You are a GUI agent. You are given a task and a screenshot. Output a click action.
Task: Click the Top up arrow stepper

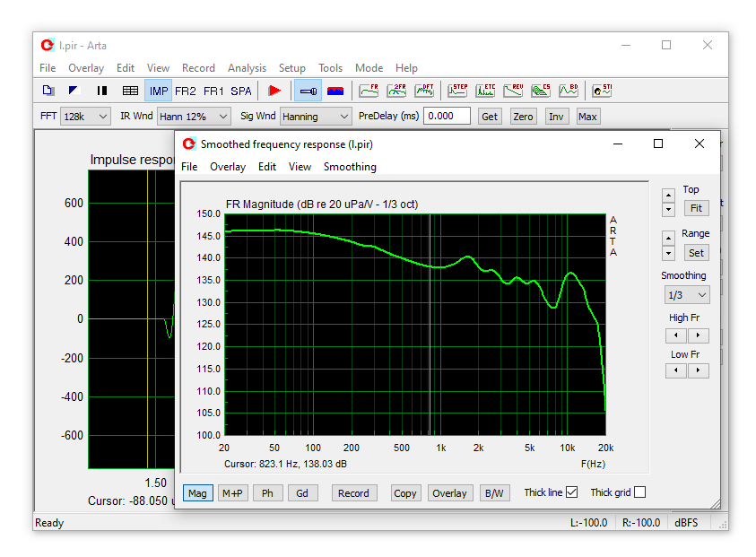pyautogui.click(x=668, y=196)
